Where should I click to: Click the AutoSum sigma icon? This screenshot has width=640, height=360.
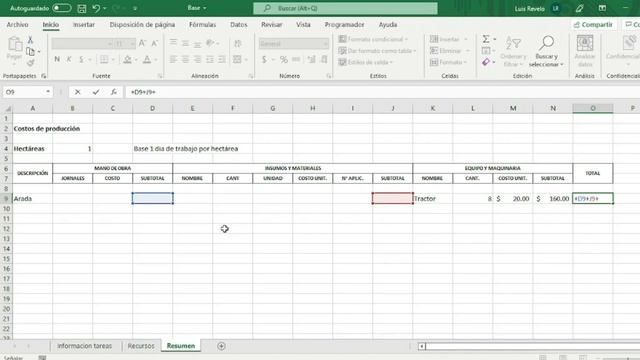[x=486, y=39]
